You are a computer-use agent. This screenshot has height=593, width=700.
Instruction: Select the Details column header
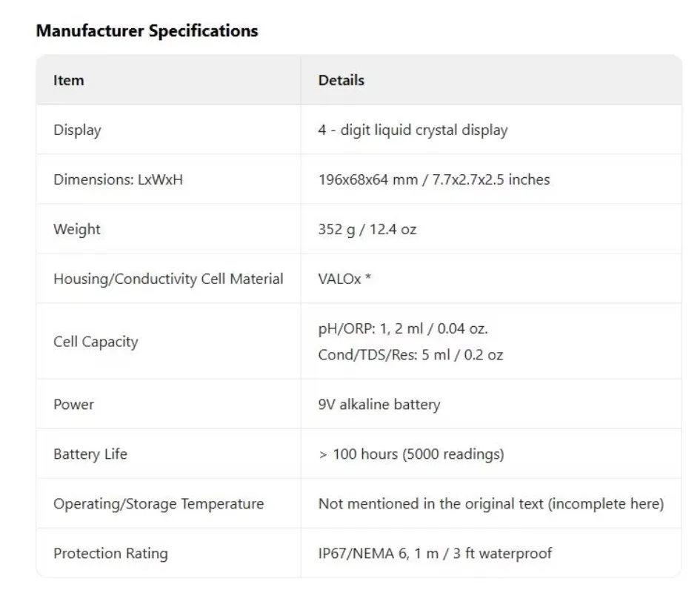pos(341,81)
